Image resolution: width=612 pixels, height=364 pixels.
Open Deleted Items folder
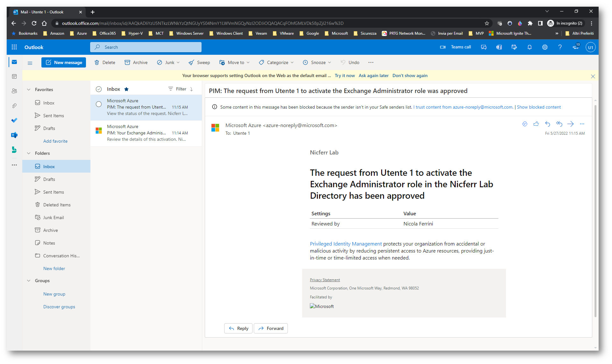point(56,205)
